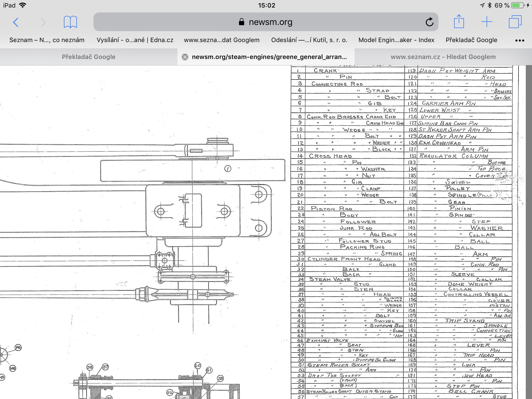Tap the newsm.org address field
Image resolution: width=532 pixels, height=399 pixels.
pos(265,22)
